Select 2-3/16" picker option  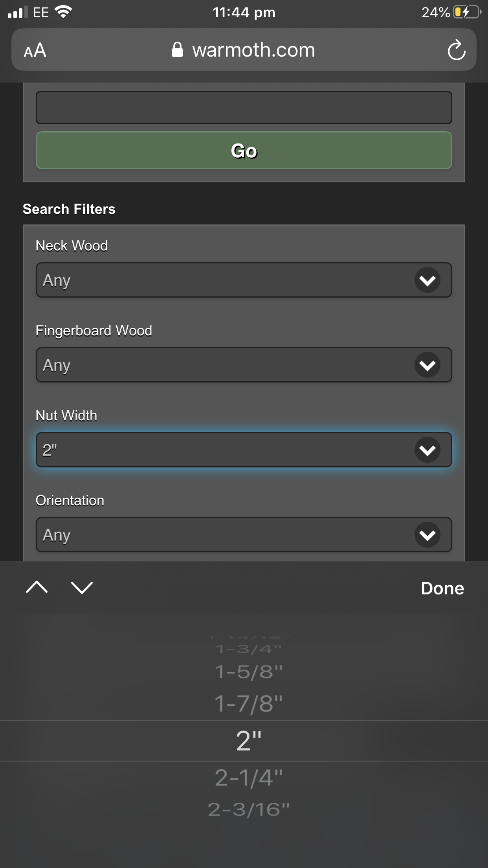248,809
